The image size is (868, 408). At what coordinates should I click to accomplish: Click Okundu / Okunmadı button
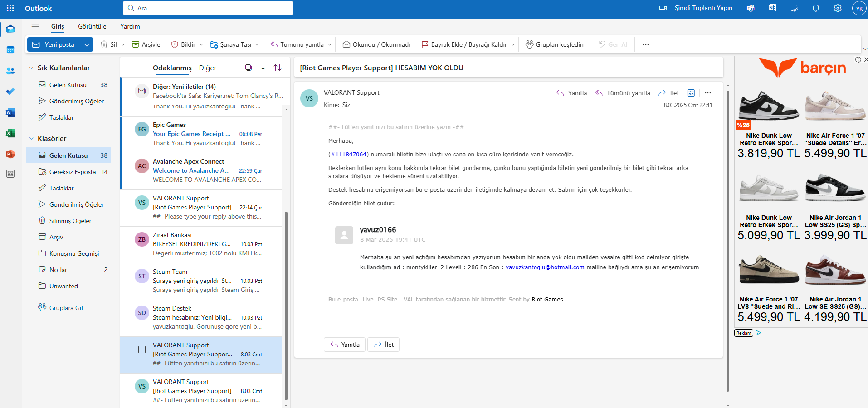[x=376, y=44]
